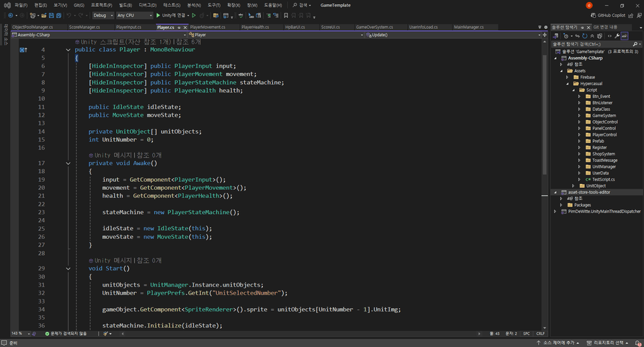This screenshot has width=644, height=347.
Task: Toggle pin on the Player.cs tab
Action: coord(179,28)
